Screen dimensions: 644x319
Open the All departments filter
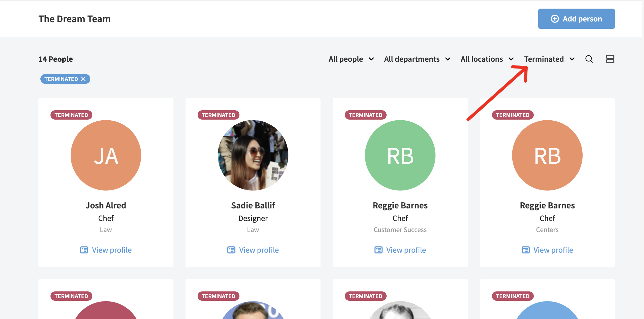417,59
